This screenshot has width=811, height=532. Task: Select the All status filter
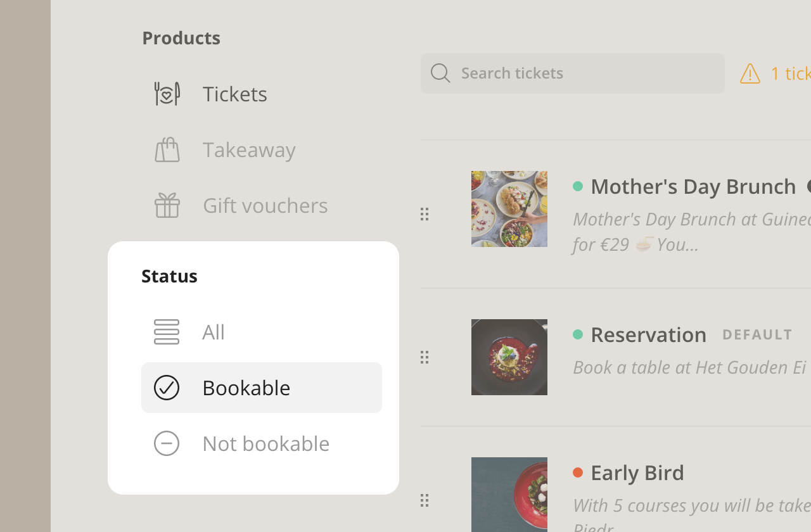click(214, 332)
